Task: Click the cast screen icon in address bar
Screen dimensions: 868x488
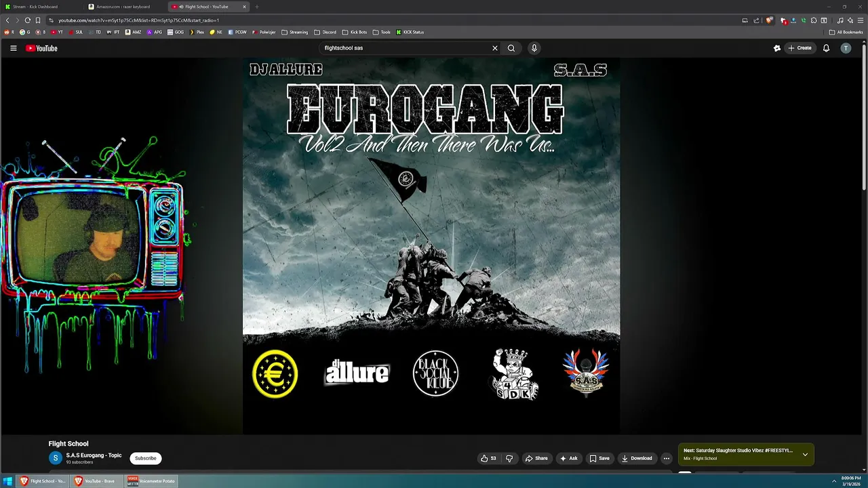Action: point(745,20)
